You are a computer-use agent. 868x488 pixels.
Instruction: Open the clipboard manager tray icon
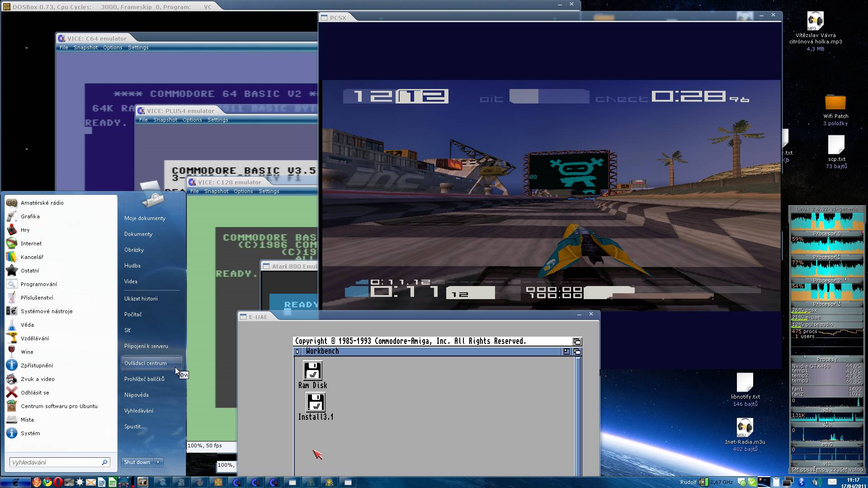[776, 482]
